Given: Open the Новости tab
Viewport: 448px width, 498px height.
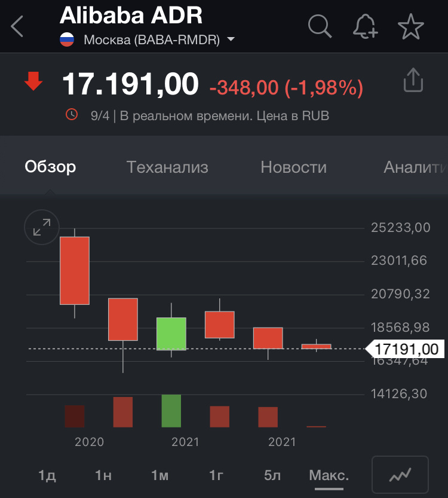Looking at the screenshot, I should point(293,167).
